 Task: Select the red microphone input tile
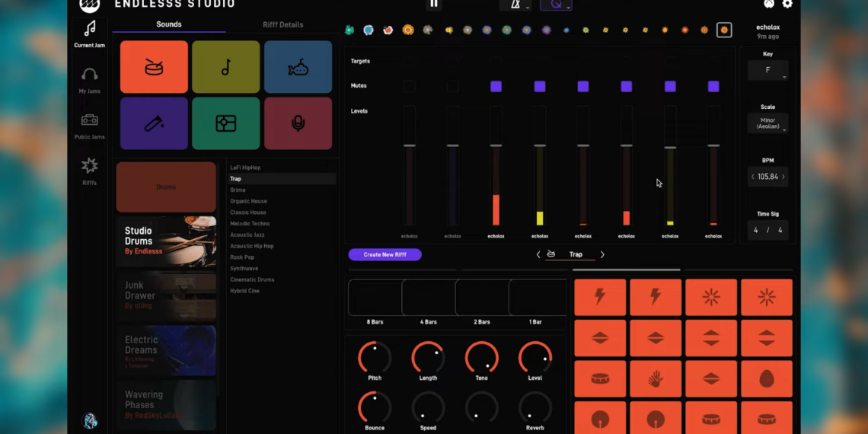298,123
